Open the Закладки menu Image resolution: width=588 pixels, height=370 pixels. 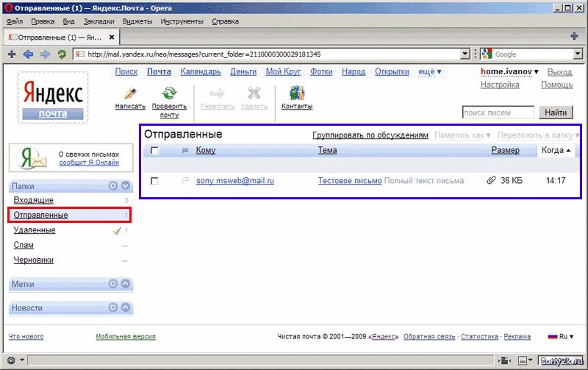[x=99, y=21]
